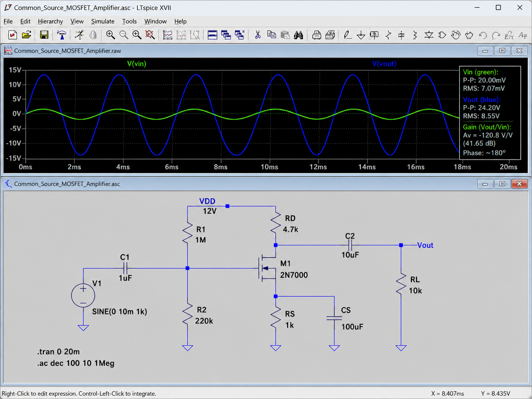The image size is (532, 399).
Task: Place a Ground symbol tool
Action: [x=361, y=35]
